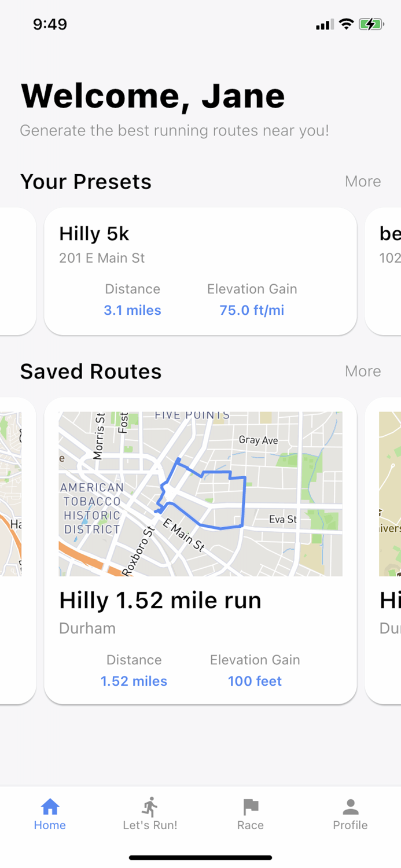
Task: Tap the 100 feet elevation gain value
Action: pyautogui.click(x=255, y=681)
